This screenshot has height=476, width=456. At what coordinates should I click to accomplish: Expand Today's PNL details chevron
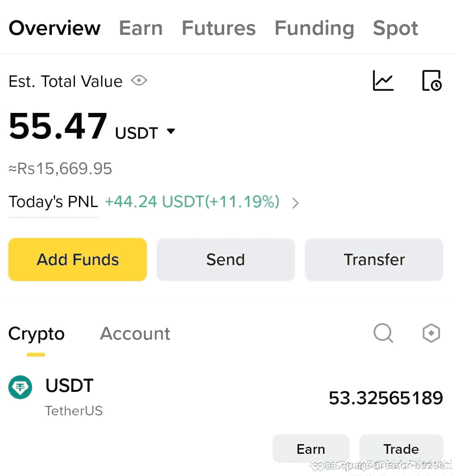pos(296,203)
